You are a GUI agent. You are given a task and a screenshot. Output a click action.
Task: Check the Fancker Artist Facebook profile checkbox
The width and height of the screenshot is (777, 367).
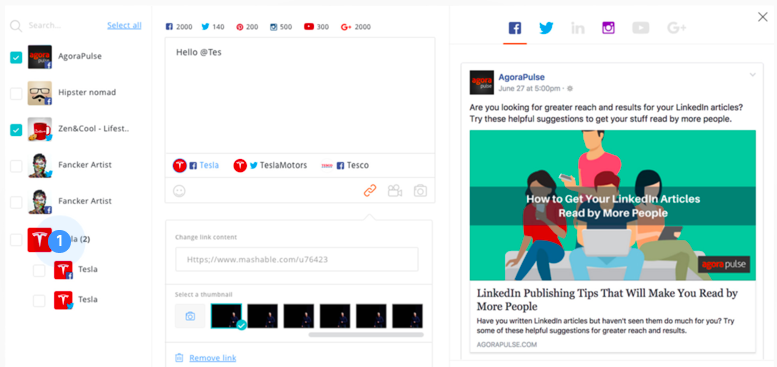tap(16, 202)
